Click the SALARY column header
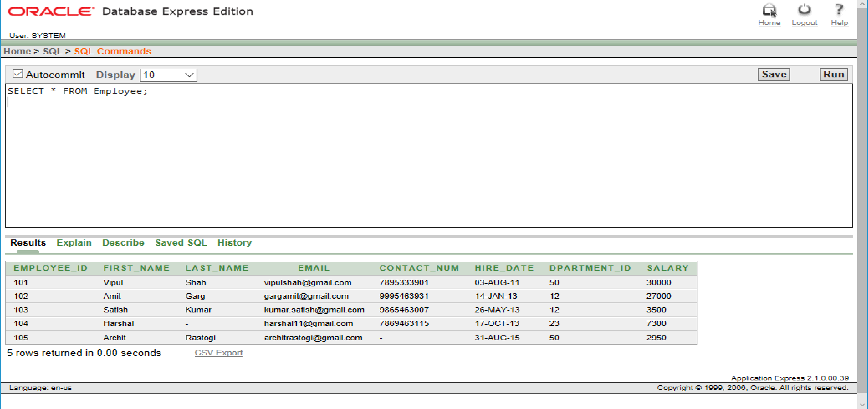868x409 pixels. [667, 268]
